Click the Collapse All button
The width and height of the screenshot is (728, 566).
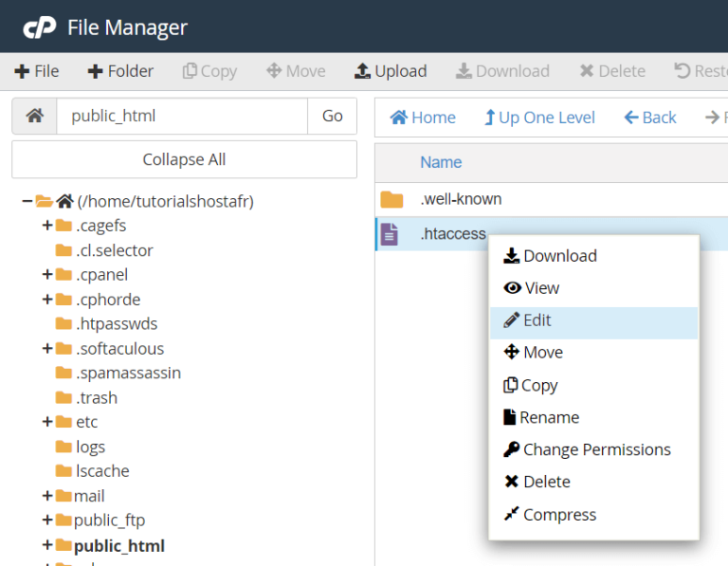click(184, 159)
